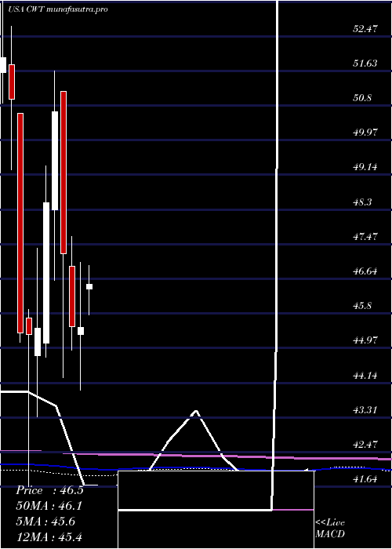
Task: Click the '5MA : 45.6' readout
Action: (x=45, y=522)
